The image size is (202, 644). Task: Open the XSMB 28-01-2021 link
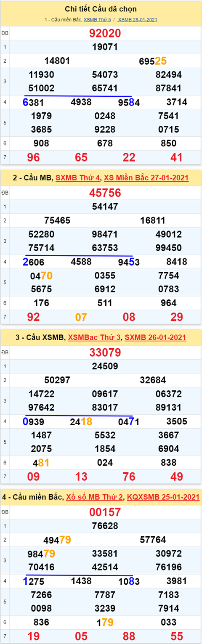137,20
